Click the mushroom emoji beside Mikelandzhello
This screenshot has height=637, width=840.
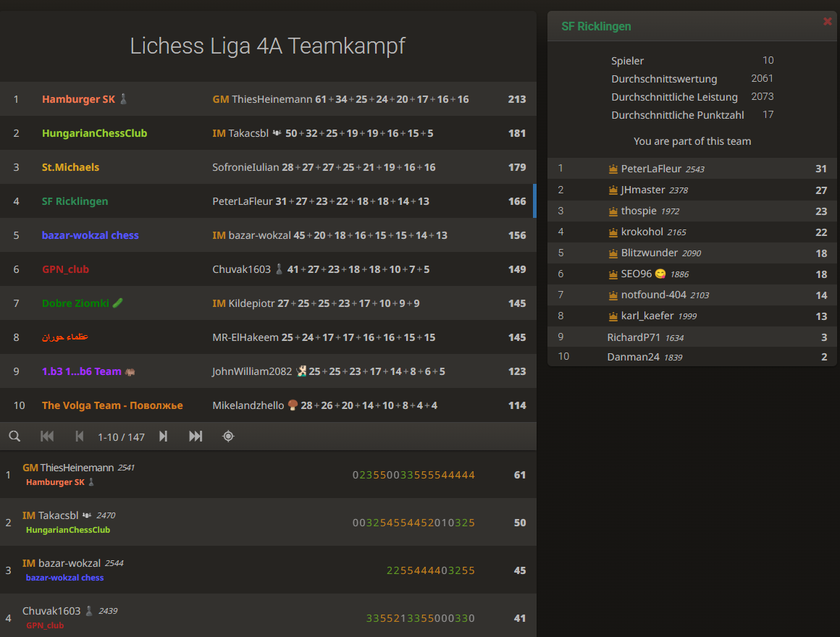tap(291, 405)
